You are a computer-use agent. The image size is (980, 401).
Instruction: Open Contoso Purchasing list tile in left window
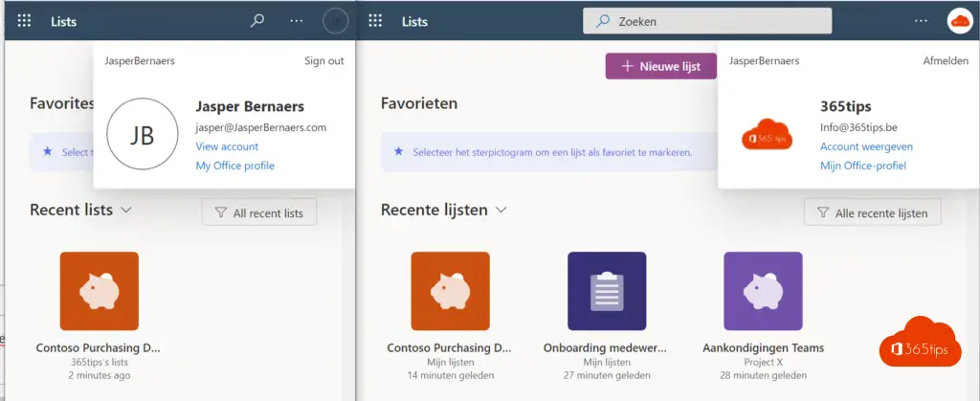click(x=100, y=291)
